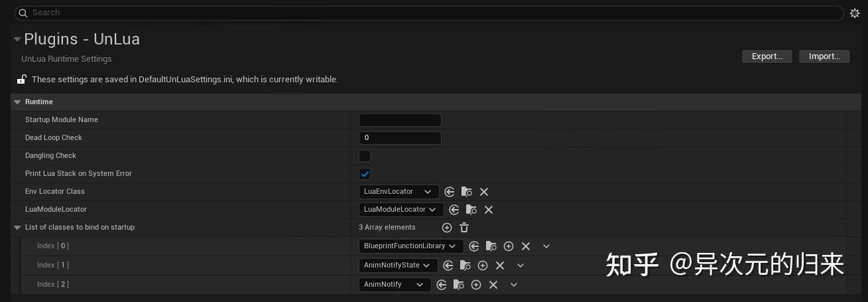
Task: Use selected asset for Index [0]
Action: [474, 246]
